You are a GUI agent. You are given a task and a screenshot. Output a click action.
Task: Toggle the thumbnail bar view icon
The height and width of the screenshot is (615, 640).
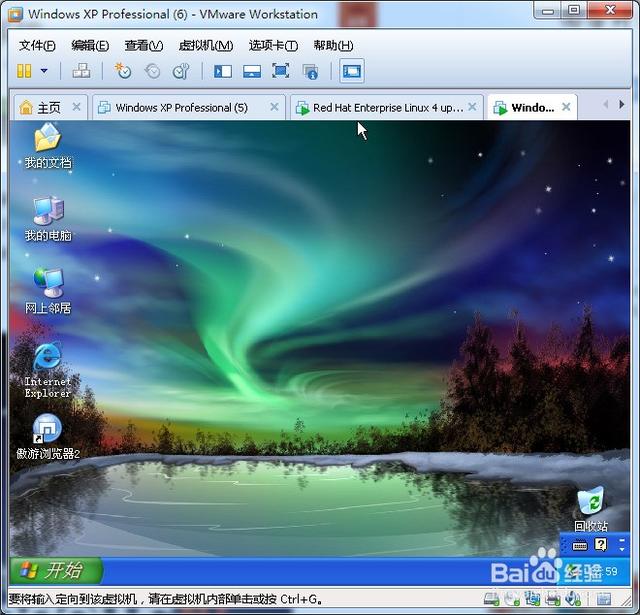pyautogui.click(x=252, y=71)
